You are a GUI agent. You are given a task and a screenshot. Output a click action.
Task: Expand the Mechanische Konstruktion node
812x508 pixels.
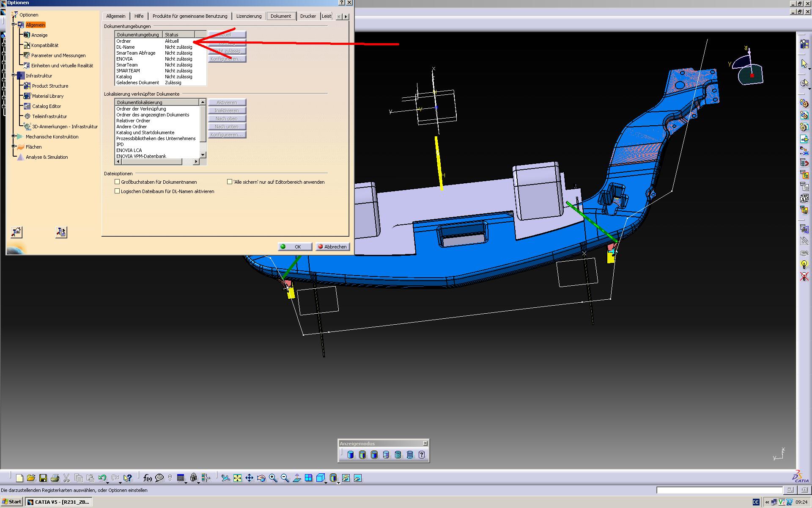coord(14,136)
